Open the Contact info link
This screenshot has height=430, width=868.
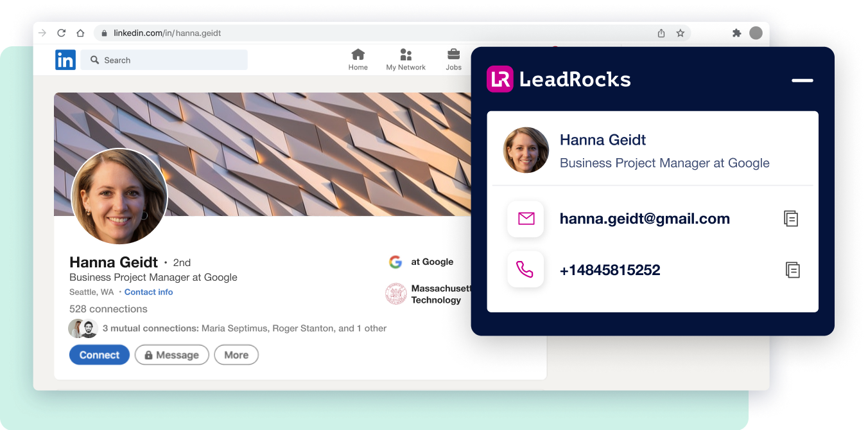pyautogui.click(x=148, y=292)
